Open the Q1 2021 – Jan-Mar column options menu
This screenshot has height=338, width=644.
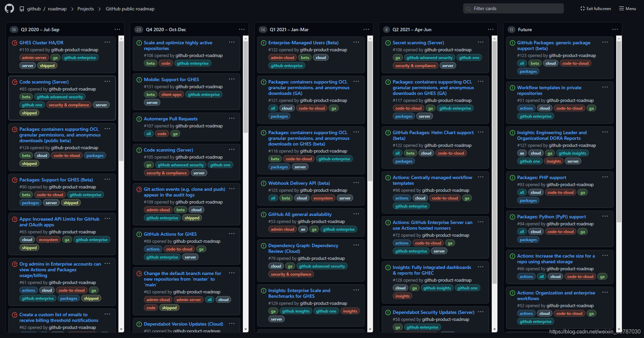366,30
